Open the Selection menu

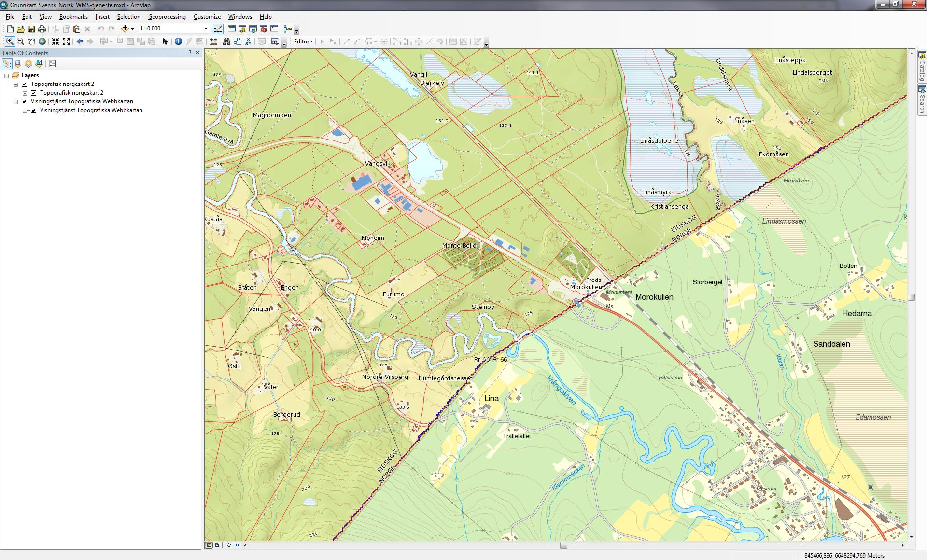pyautogui.click(x=128, y=17)
